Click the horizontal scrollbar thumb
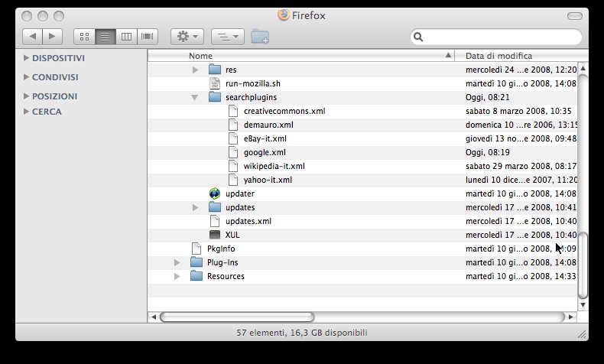This screenshot has height=364, width=604. tap(237, 317)
